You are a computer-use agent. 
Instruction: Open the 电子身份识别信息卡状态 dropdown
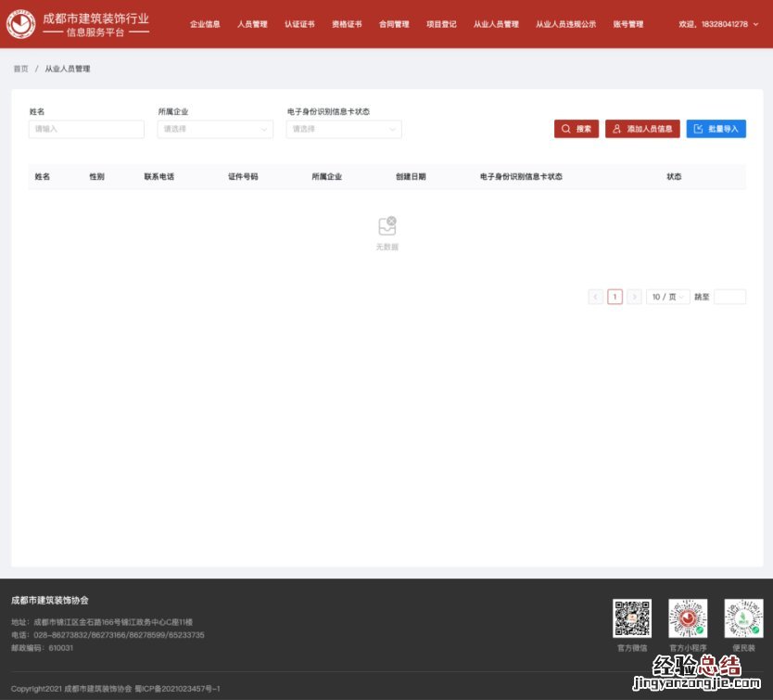pyautogui.click(x=344, y=129)
